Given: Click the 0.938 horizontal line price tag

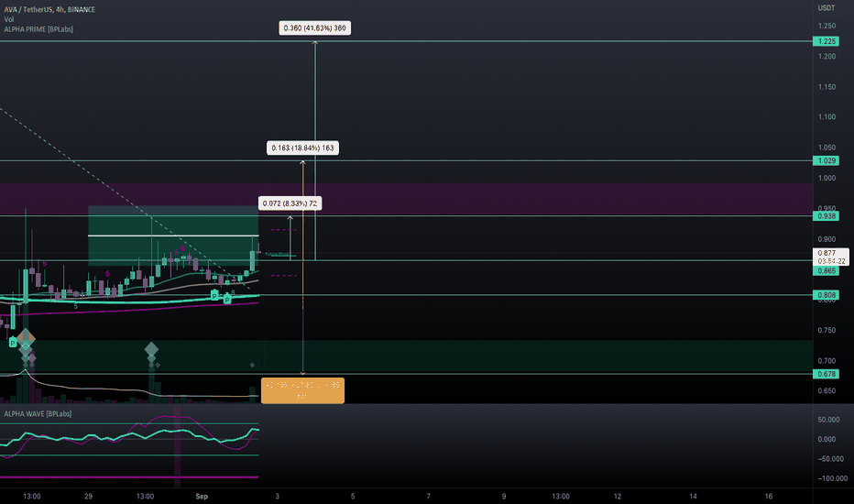Looking at the screenshot, I should point(826,215).
